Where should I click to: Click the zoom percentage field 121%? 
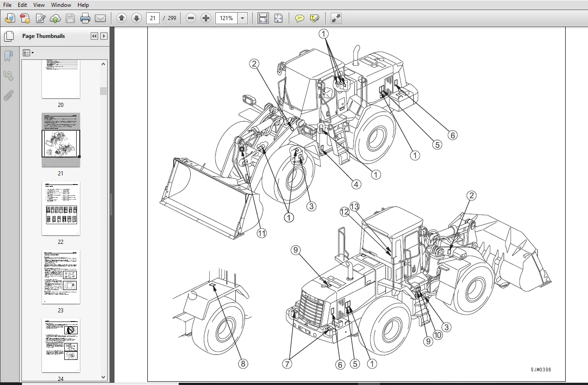point(227,18)
